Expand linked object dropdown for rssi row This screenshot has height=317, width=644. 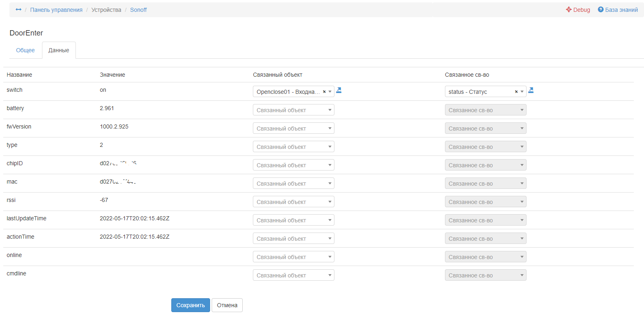(x=293, y=202)
